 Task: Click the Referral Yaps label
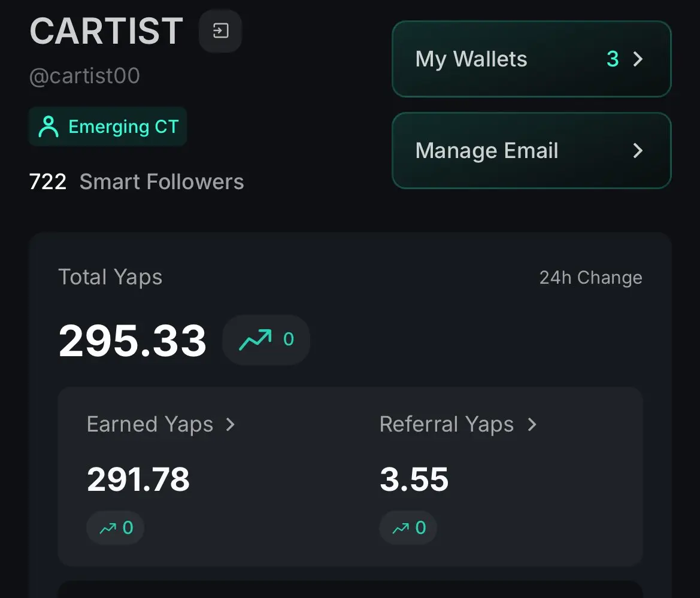(x=447, y=424)
